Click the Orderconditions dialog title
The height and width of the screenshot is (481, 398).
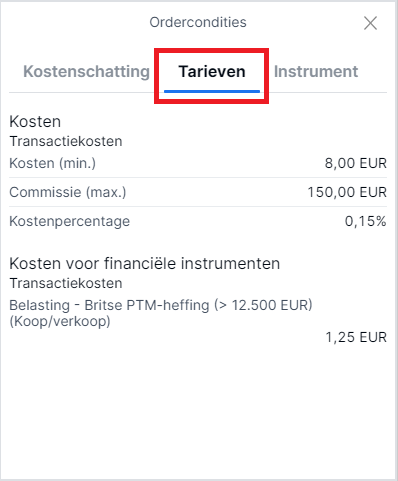[198, 22]
